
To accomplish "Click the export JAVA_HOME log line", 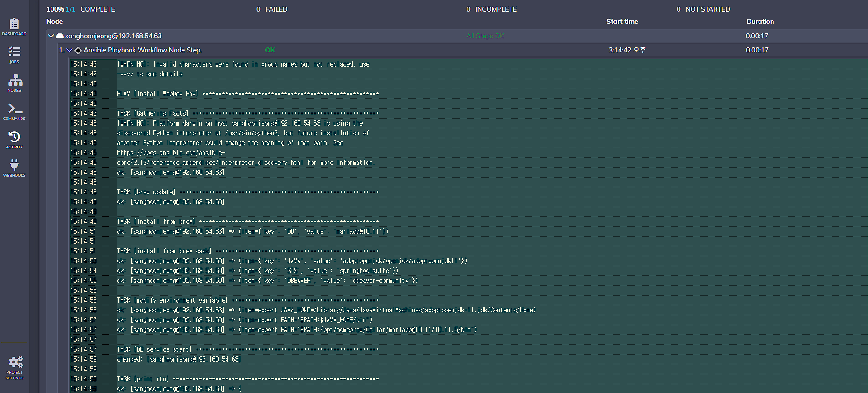I will click(327, 310).
